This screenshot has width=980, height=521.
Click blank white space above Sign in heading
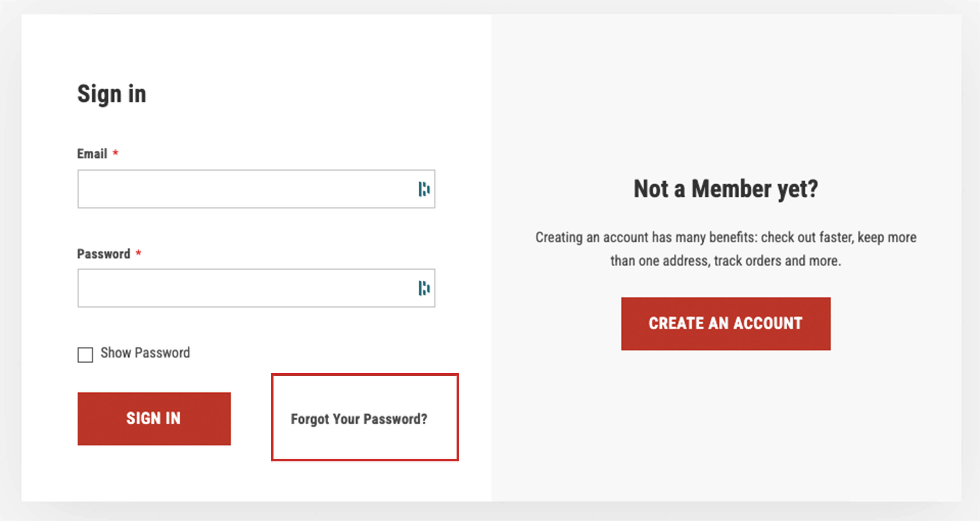[x=257, y=46]
